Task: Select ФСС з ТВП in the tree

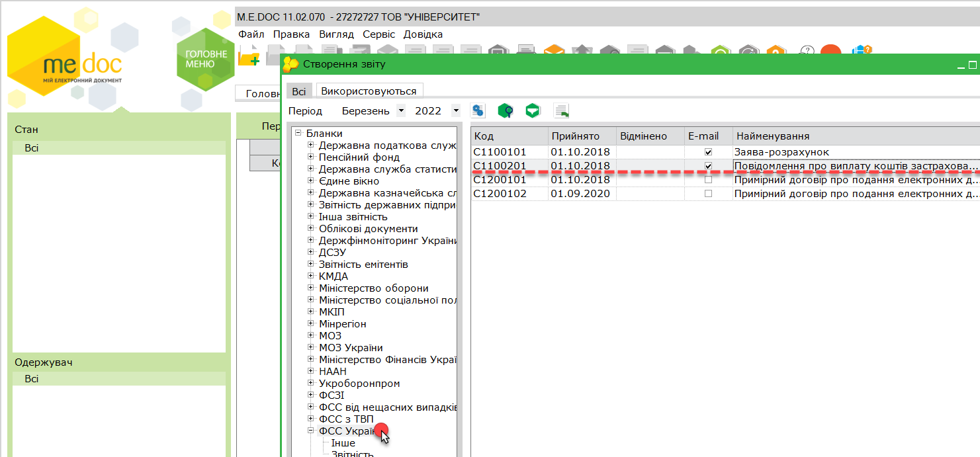Action: coord(346,419)
